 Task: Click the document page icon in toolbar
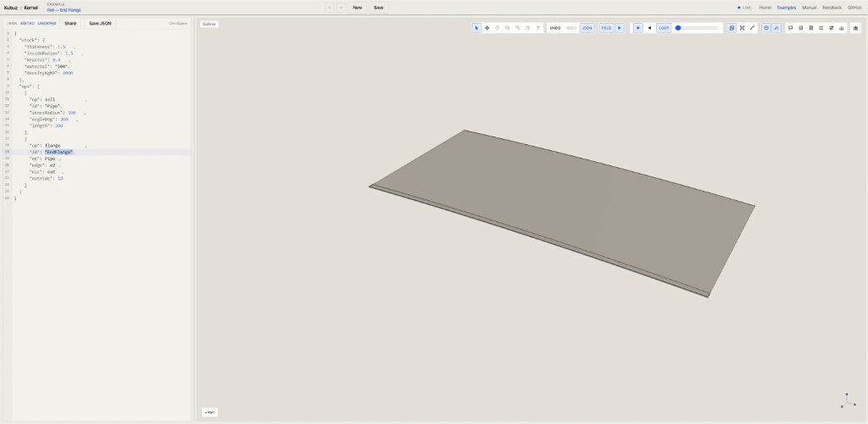point(811,28)
